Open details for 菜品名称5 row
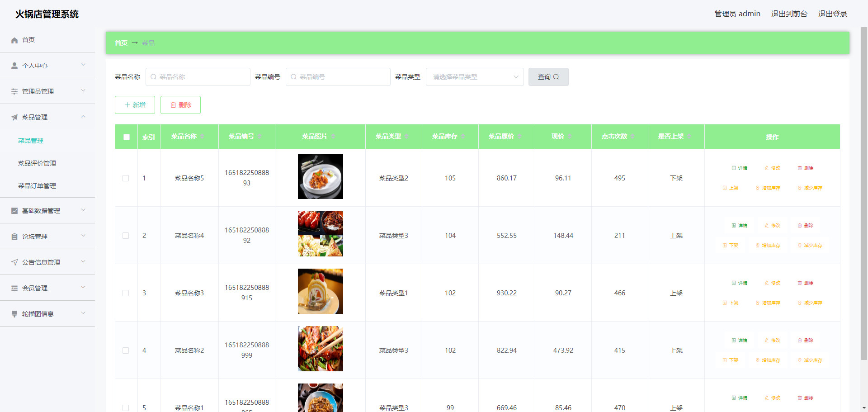 coord(739,168)
